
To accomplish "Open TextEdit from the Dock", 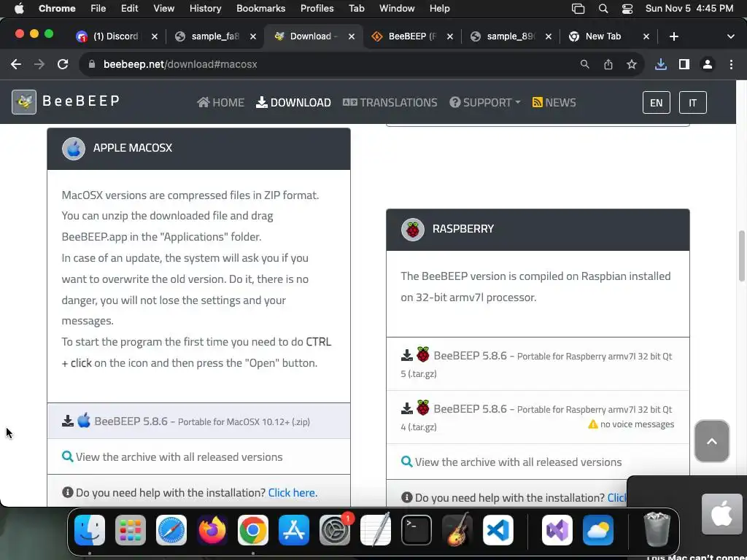I will [376, 530].
